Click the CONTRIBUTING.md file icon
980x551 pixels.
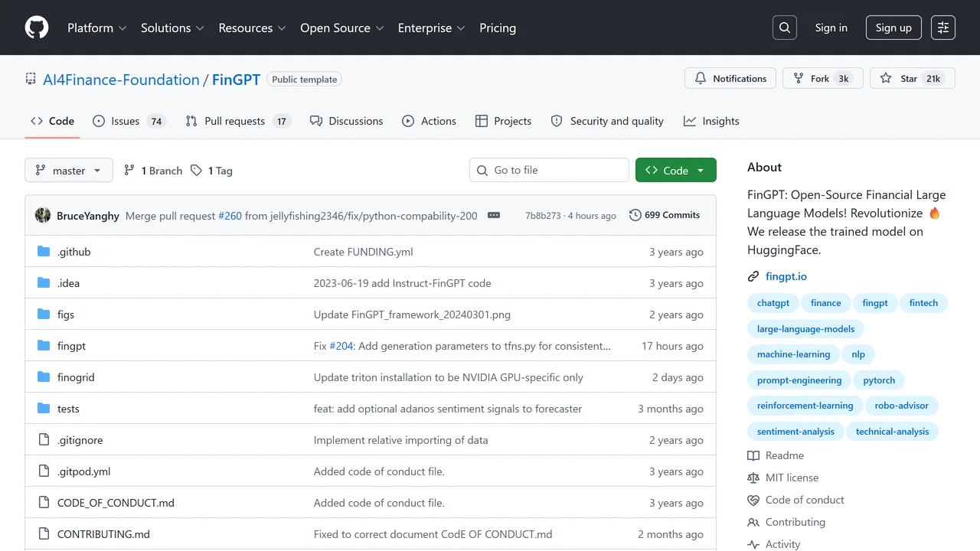44,534
